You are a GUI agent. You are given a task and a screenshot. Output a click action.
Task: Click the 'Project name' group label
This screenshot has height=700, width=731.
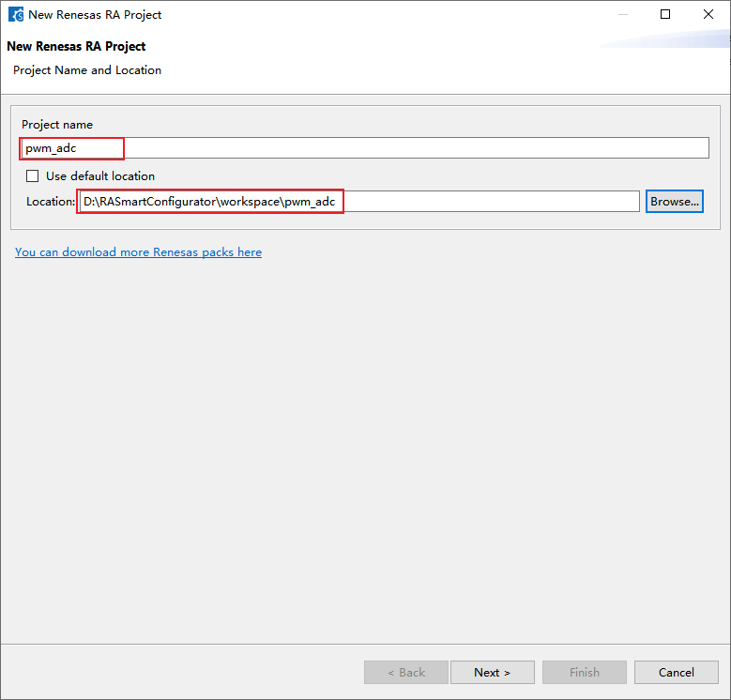coord(57,125)
